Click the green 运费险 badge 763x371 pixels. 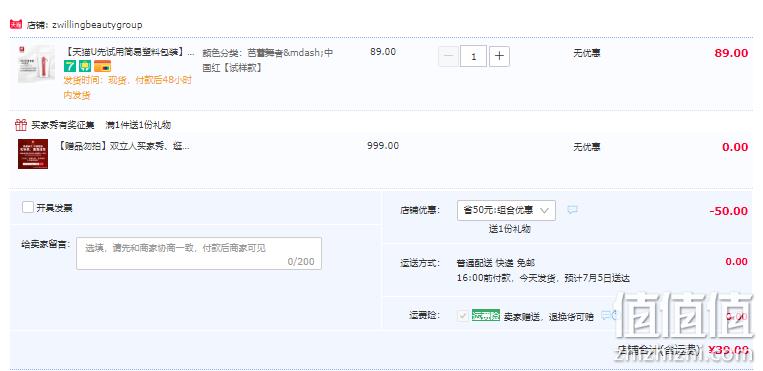(x=486, y=315)
